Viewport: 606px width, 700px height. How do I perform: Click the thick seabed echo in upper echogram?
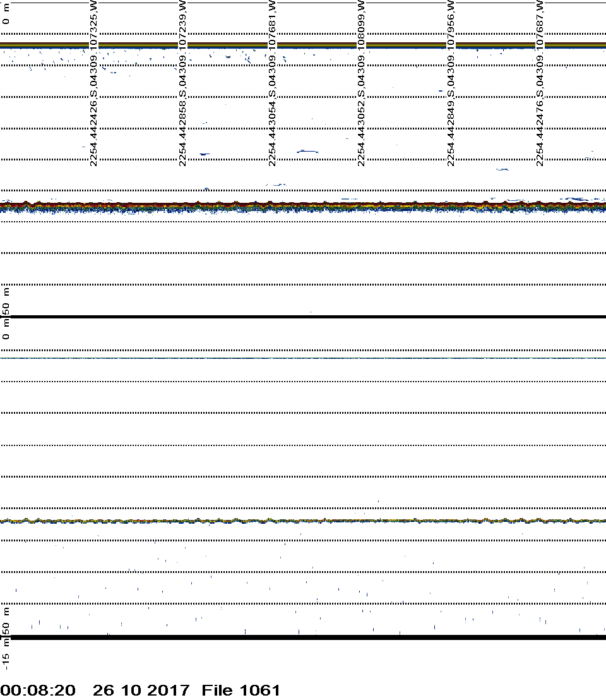(x=303, y=206)
